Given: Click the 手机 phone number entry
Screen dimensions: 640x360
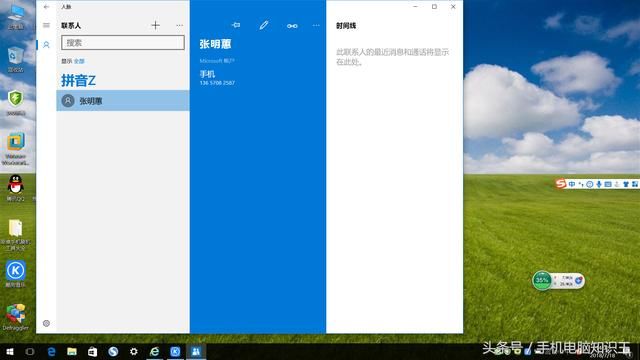Looking at the screenshot, I should [217, 78].
